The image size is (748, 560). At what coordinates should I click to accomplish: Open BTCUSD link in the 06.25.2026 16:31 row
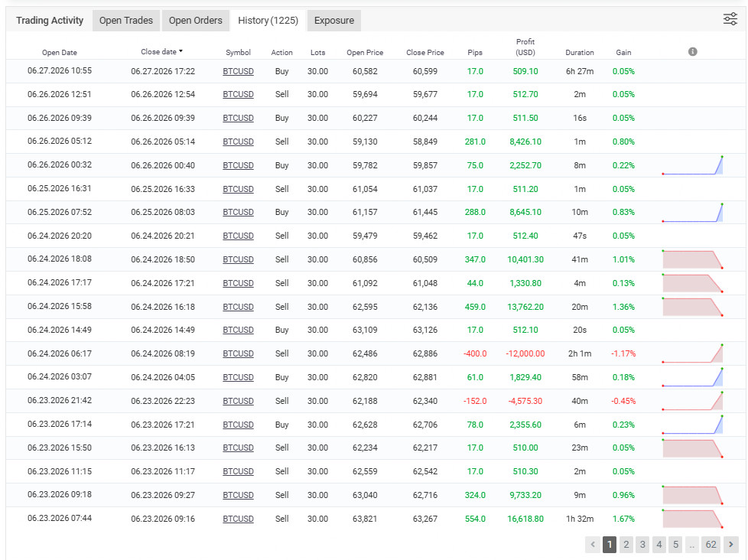point(238,189)
